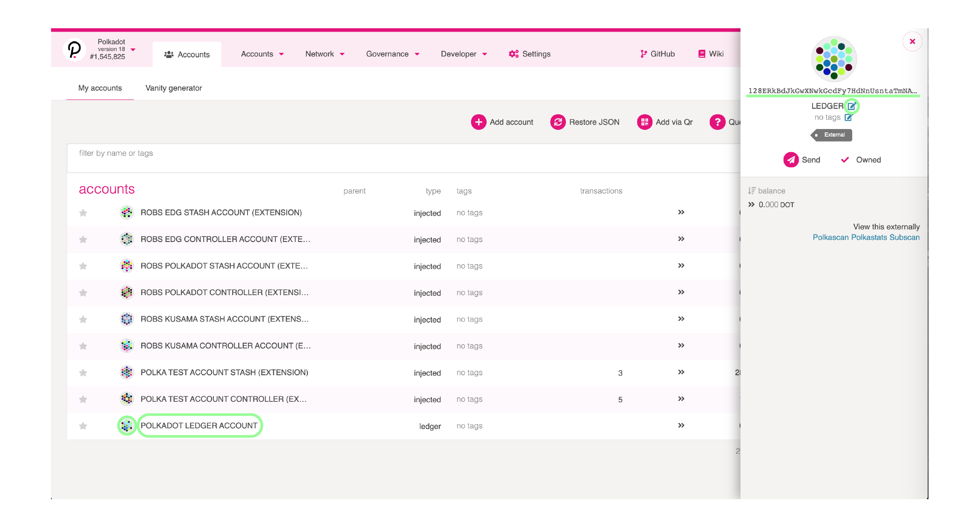
Task: Click identicon of ROBS KUSAMA CONTROLLER ACCOUNT
Action: (x=127, y=346)
